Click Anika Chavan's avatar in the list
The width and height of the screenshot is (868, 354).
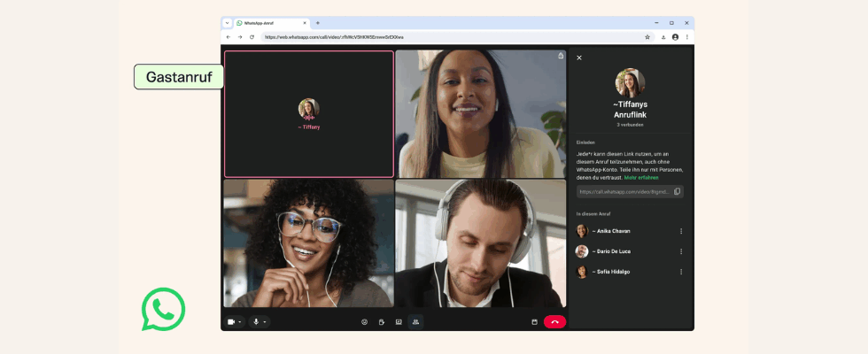[582, 231]
